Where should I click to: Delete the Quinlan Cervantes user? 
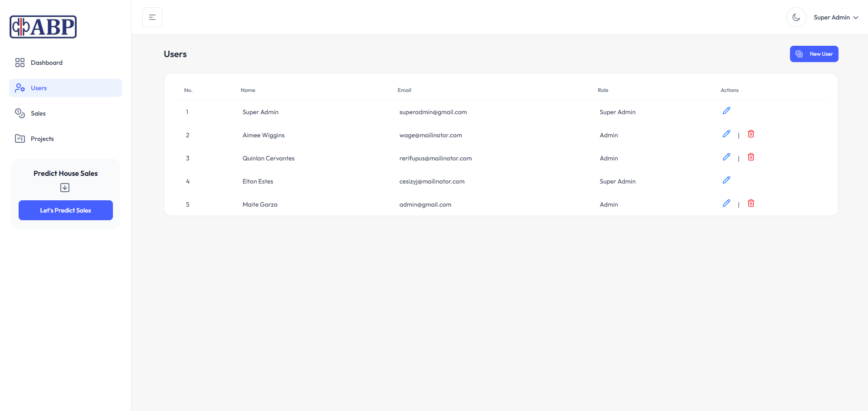[x=751, y=157]
